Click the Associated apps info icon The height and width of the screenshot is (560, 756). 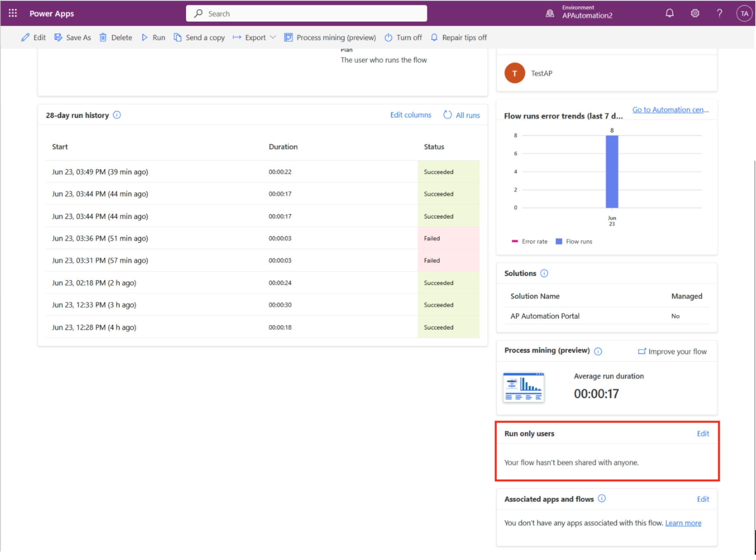tap(602, 499)
